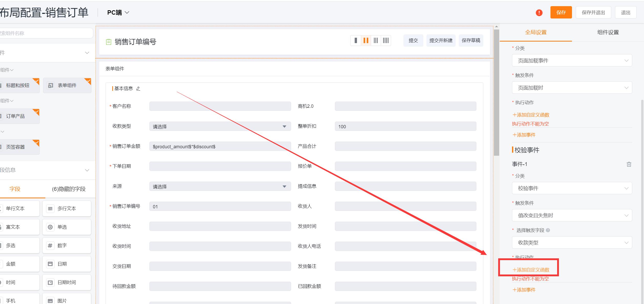Screen dimensions: 644x304
Task: Switch to the (6)隐藏的字段 tab
Action: click(69, 189)
